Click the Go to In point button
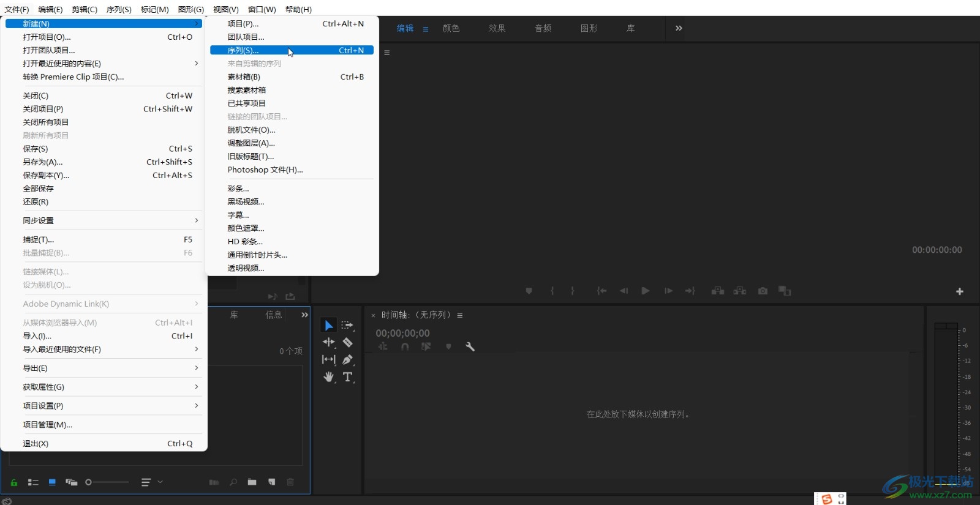This screenshot has height=505, width=980. click(602, 291)
